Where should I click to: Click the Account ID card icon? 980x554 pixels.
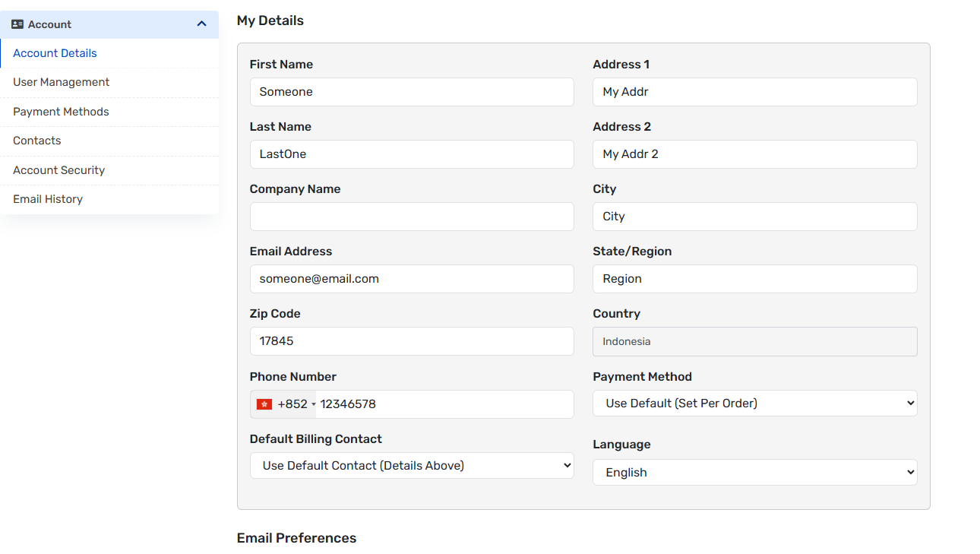tap(17, 24)
